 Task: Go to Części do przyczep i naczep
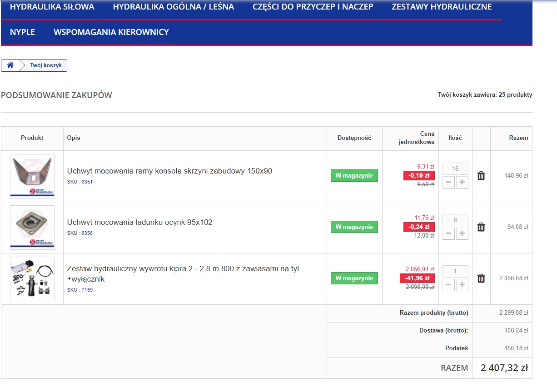pos(313,7)
